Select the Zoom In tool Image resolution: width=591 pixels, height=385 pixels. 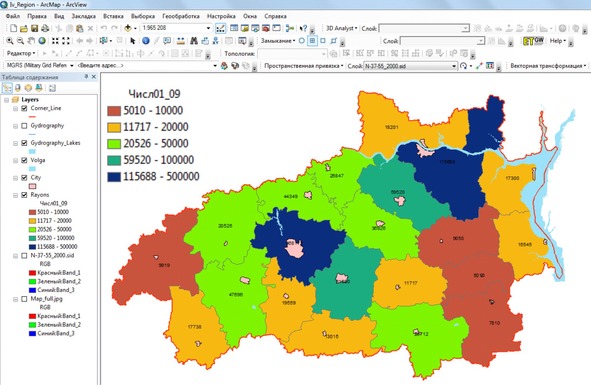[x=10, y=41]
